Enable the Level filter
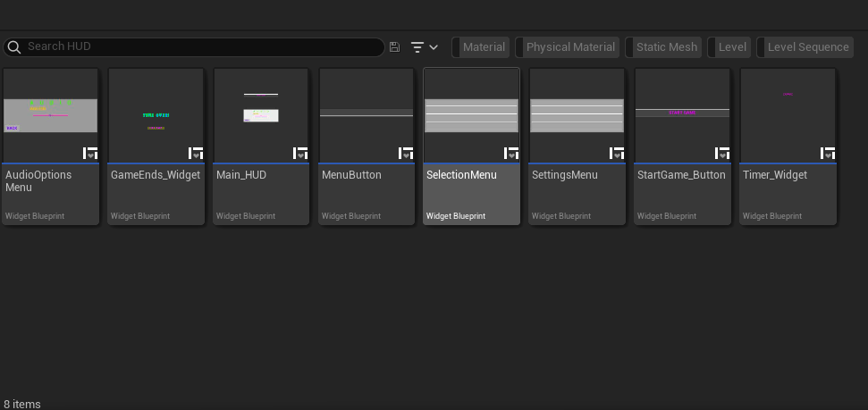The height and width of the screenshot is (410, 868). [x=732, y=47]
